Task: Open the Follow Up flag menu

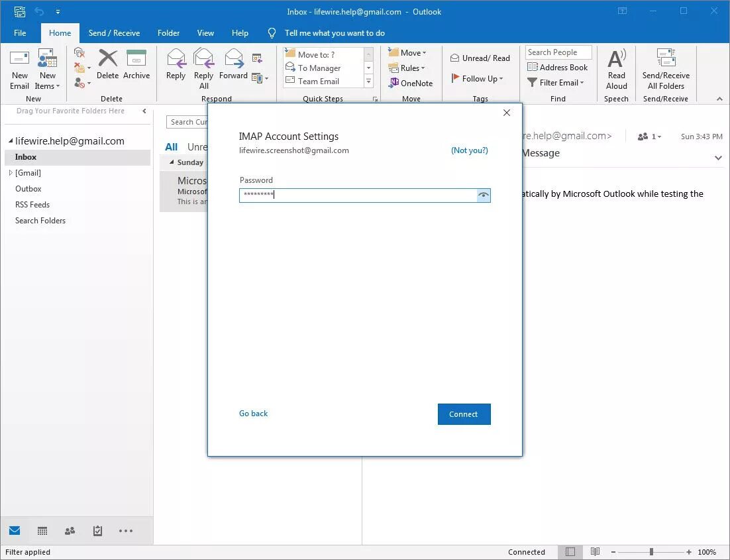Action: click(x=477, y=79)
